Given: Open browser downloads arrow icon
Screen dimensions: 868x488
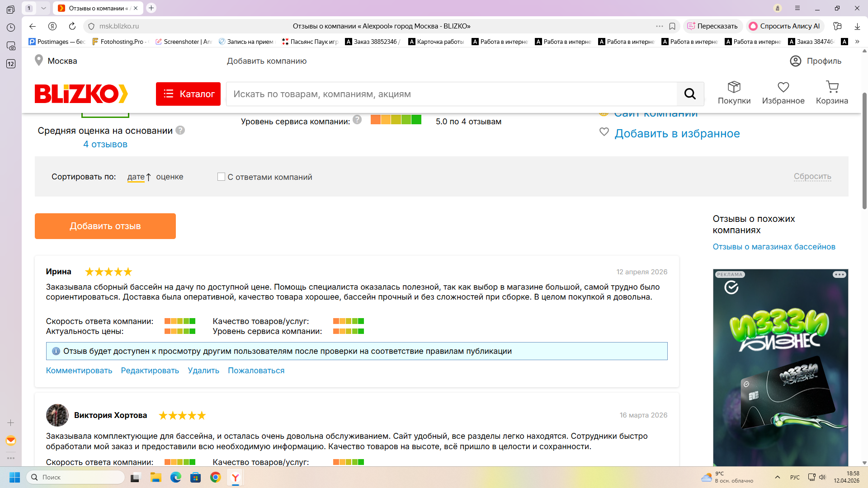Looking at the screenshot, I should 857,26.
